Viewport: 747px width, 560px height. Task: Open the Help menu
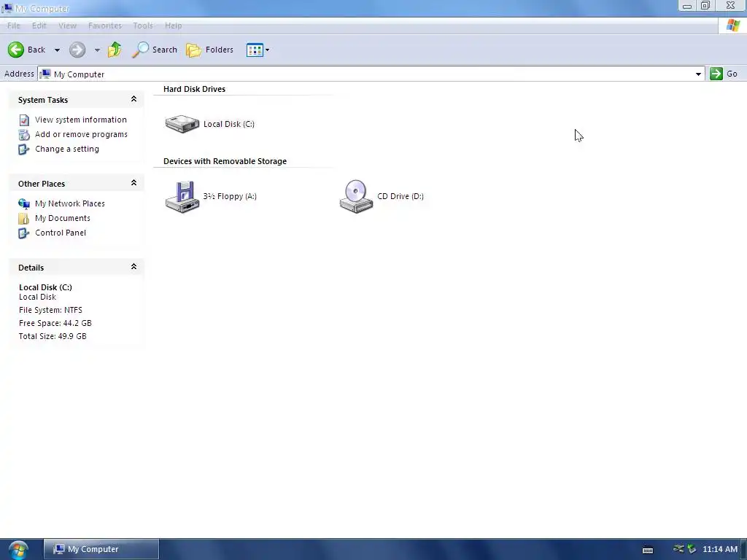(174, 26)
